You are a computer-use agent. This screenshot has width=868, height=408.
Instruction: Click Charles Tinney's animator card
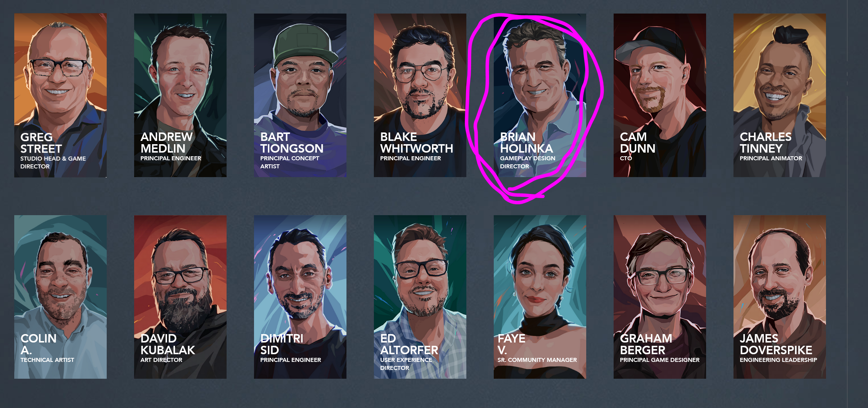pos(780,96)
